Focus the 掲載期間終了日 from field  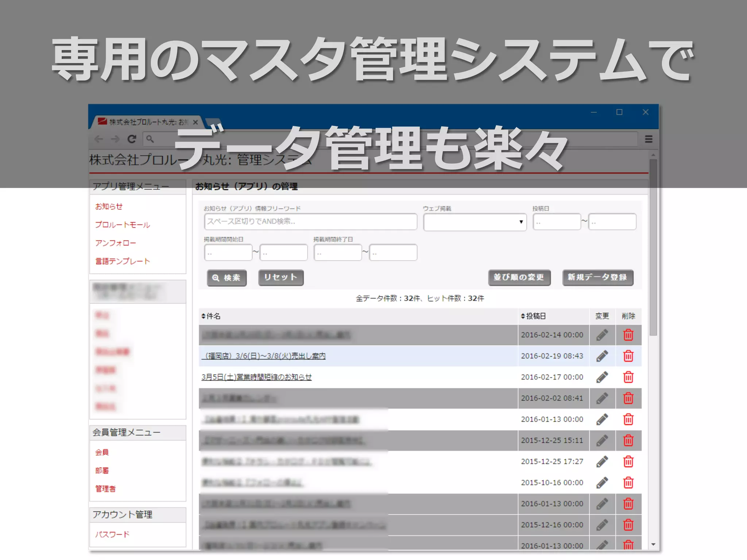click(337, 252)
